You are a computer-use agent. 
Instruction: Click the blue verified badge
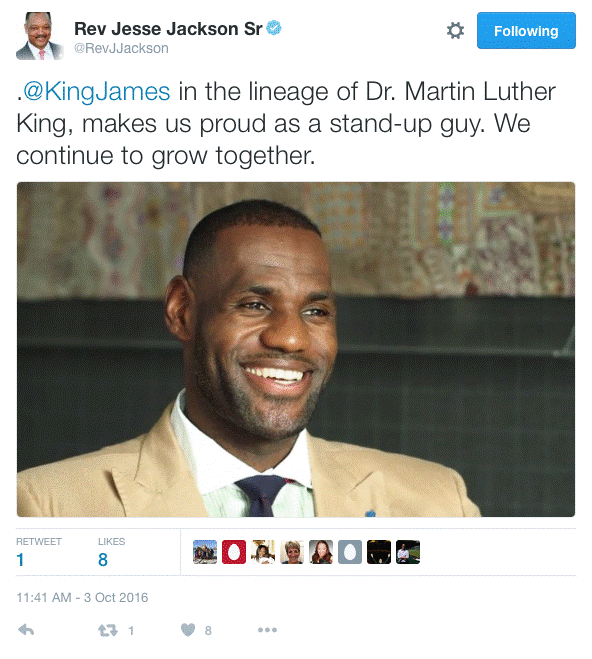pyautogui.click(x=274, y=28)
